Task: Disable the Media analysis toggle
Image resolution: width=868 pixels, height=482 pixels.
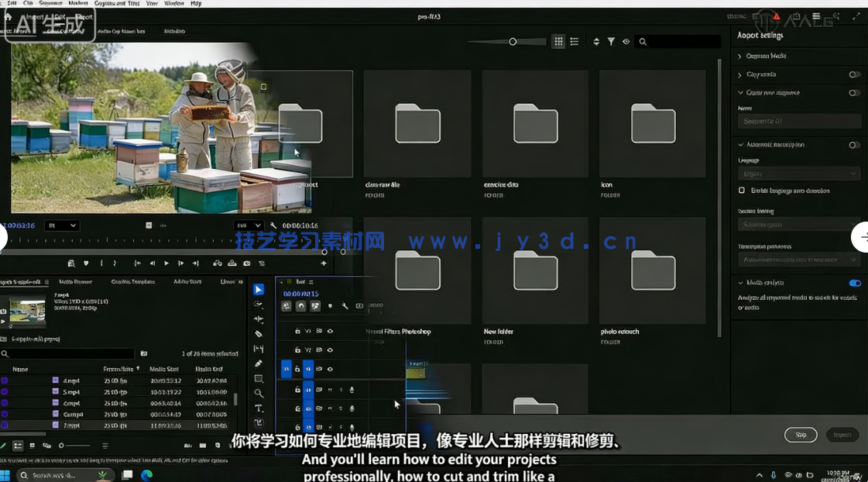Action: coord(855,284)
